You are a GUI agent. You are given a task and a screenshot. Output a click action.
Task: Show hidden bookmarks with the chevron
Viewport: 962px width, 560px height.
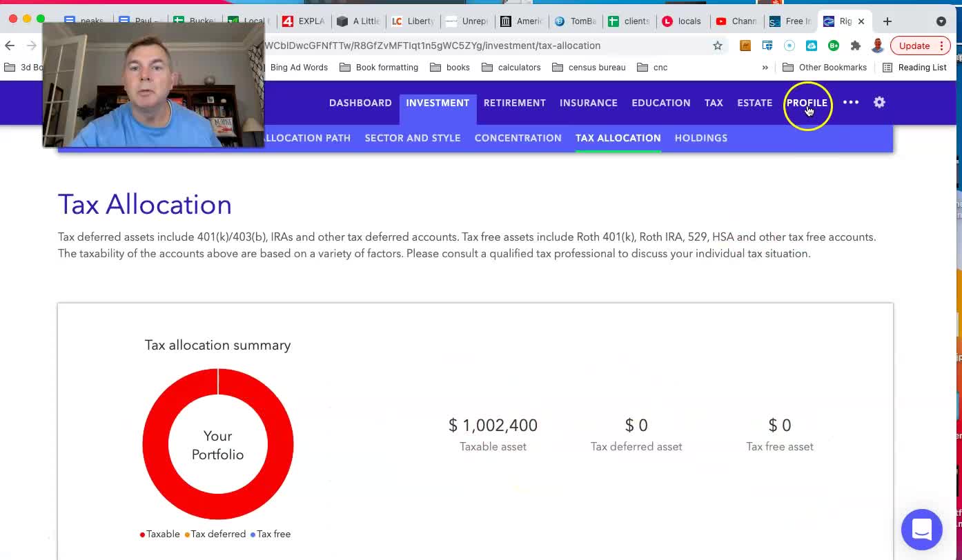765,68
